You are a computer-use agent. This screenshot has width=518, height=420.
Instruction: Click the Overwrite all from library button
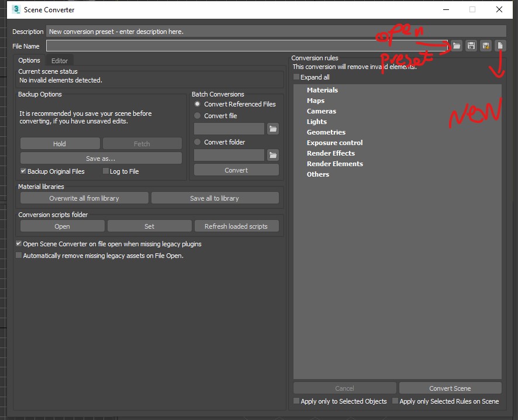(84, 198)
